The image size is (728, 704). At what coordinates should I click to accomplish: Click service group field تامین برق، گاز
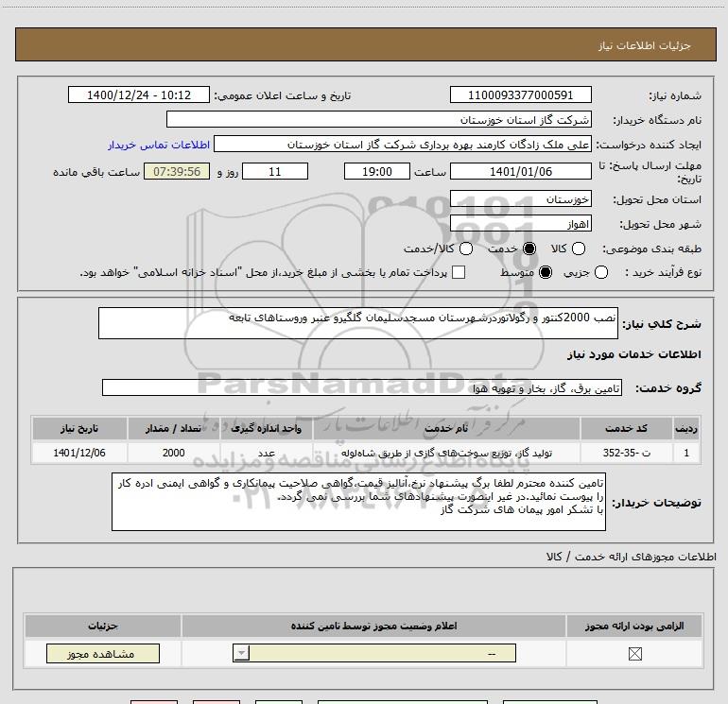[362, 387]
